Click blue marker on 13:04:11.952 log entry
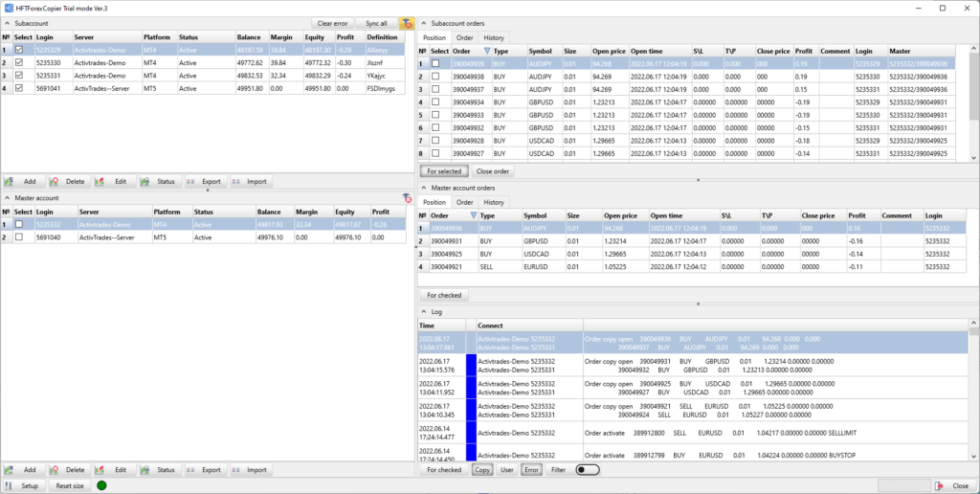The image size is (980, 494). point(471,388)
